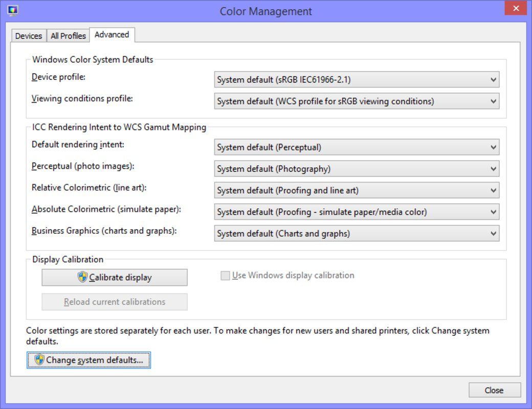The image size is (532, 409).
Task: Open the Business Graphics (charts and graphs) dropdown
Action: pos(356,233)
